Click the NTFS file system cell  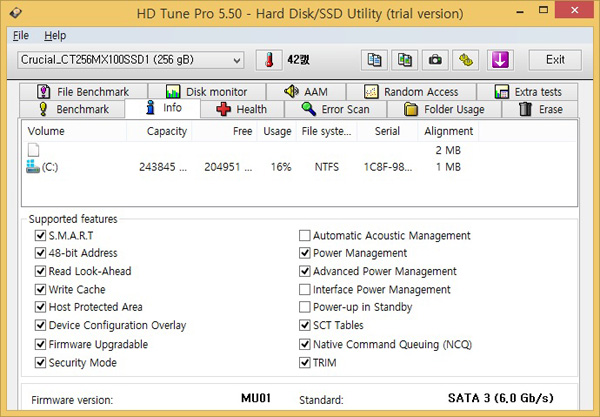(x=327, y=167)
